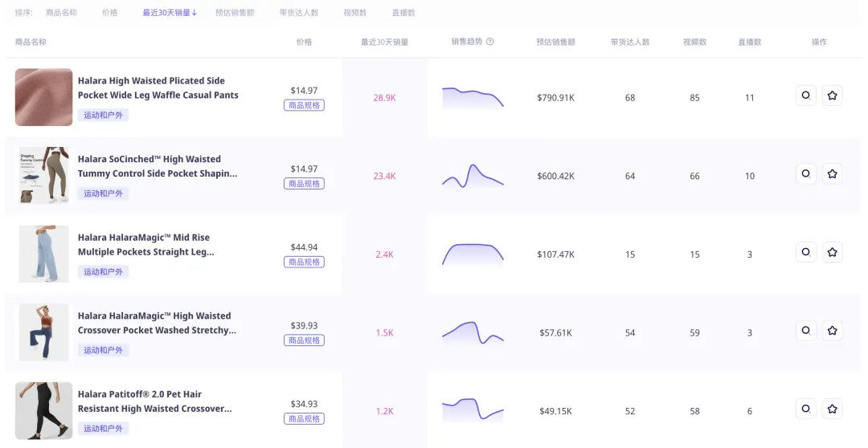Open 商品规格 for Halara SoCinched product
Image resolution: width=868 pixels, height=448 pixels.
coord(304,184)
